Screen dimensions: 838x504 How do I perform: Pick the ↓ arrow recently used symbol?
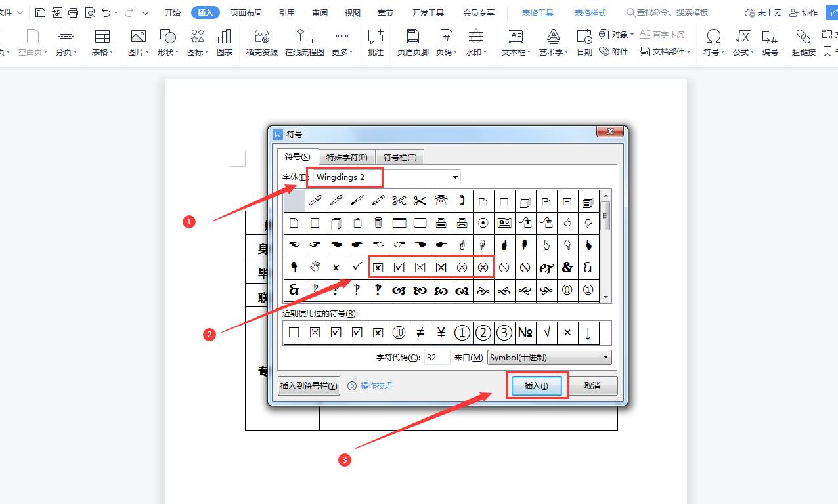[x=588, y=333]
